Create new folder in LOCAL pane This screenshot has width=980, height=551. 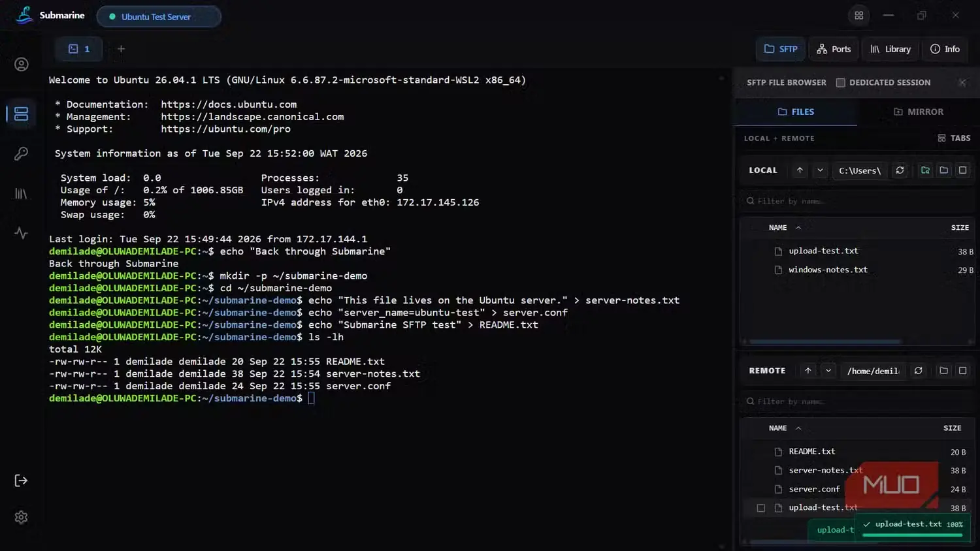click(943, 170)
